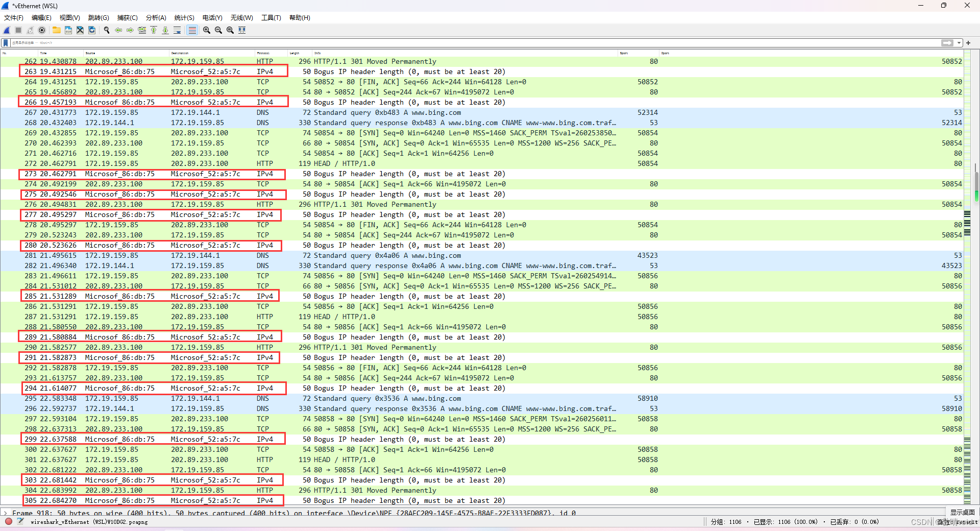Select packet 272 HEAD / HTTP/1.1 row
The width and height of the screenshot is (980, 531).
(481, 163)
